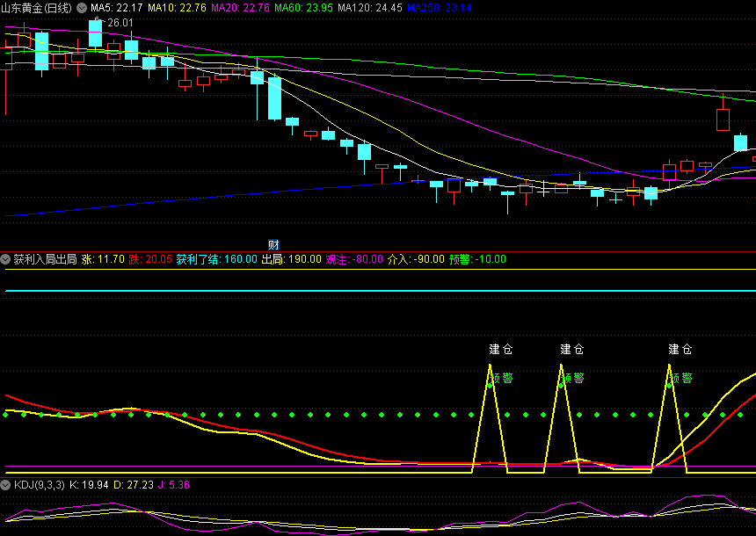
Task: Click the MA5: 22.17 label
Action: click(x=117, y=8)
